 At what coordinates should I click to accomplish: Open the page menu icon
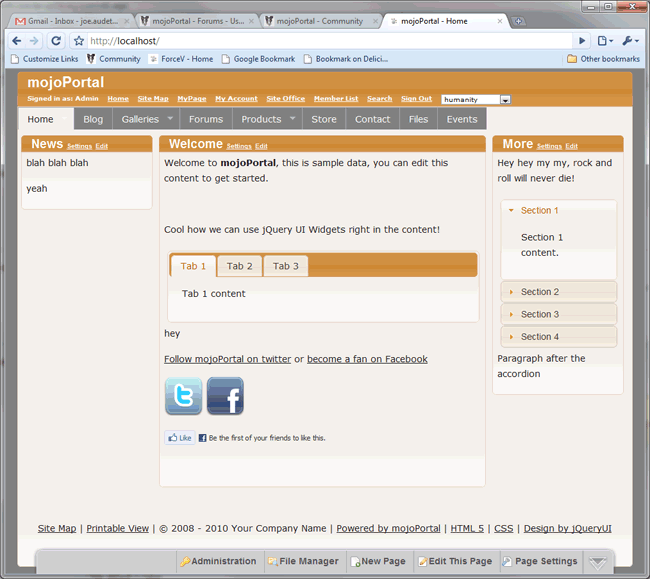(604, 41)
